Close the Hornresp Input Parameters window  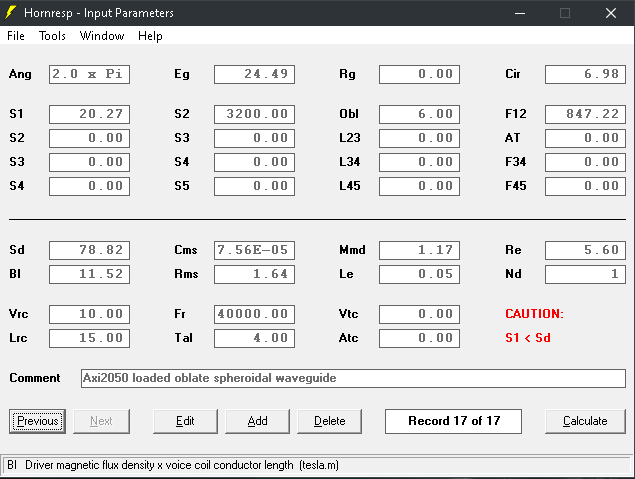[x=611, y=13]
